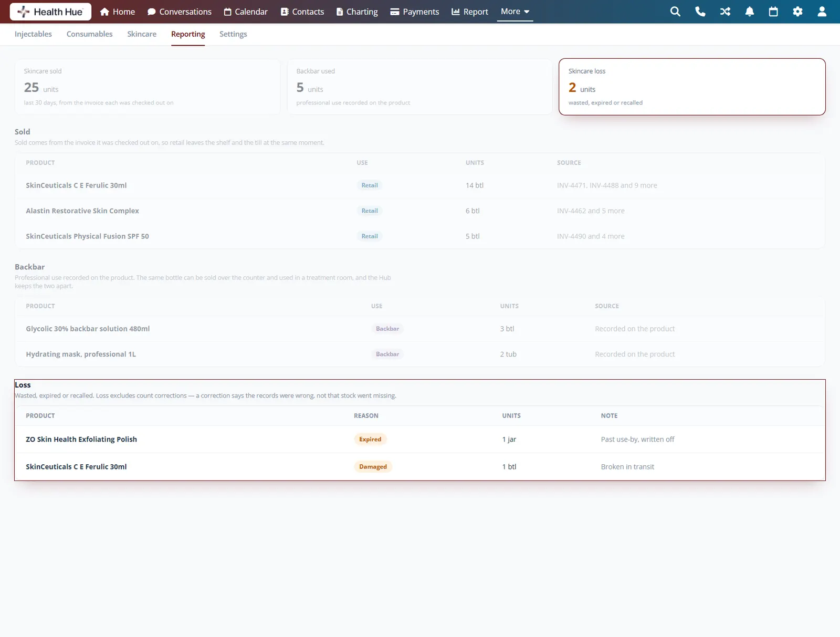Click 'INV-4490 and 4 more' source
The height and width of the screenshot is (637, 840).
pyautogui.click(x=591, y=236)
